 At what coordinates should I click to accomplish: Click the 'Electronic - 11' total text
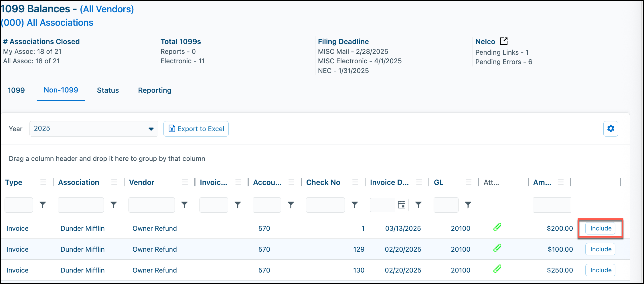pos(182,61)
